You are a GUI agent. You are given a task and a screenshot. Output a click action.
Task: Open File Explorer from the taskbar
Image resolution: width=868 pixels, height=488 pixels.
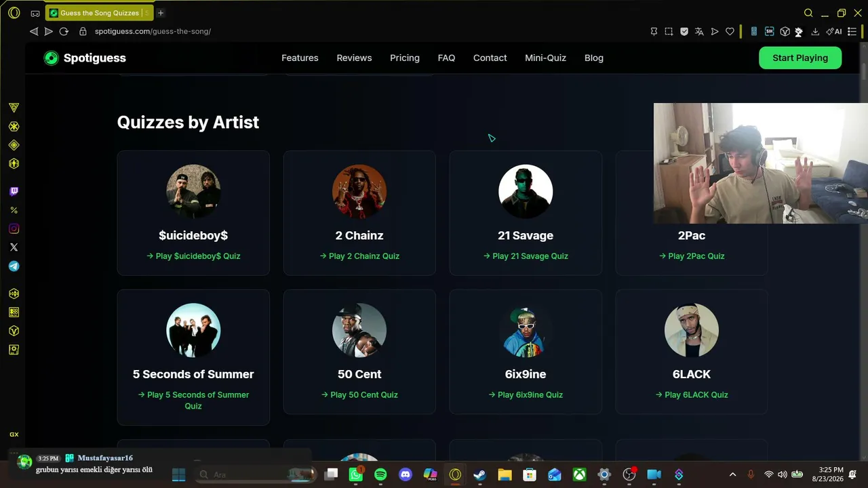click(505, 474)
